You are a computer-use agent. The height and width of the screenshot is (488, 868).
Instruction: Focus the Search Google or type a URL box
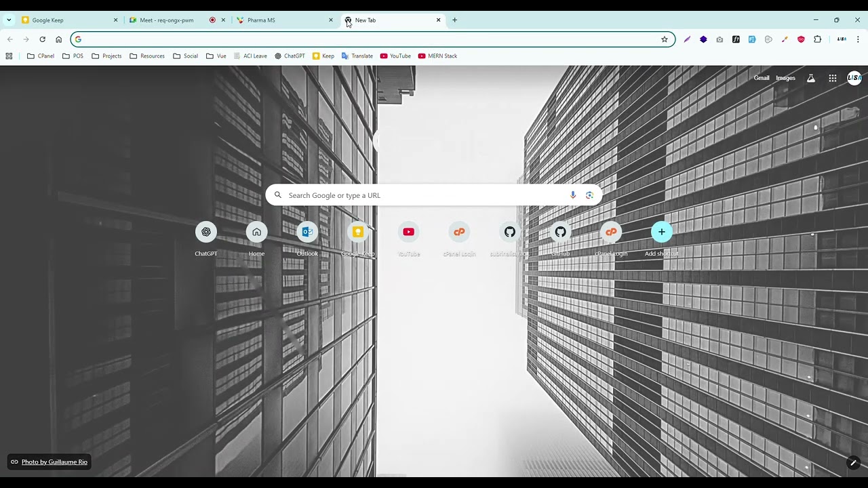point(434,195)
